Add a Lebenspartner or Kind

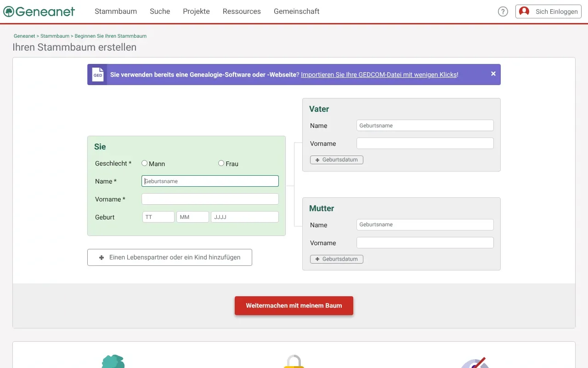[x=170, y=258]
